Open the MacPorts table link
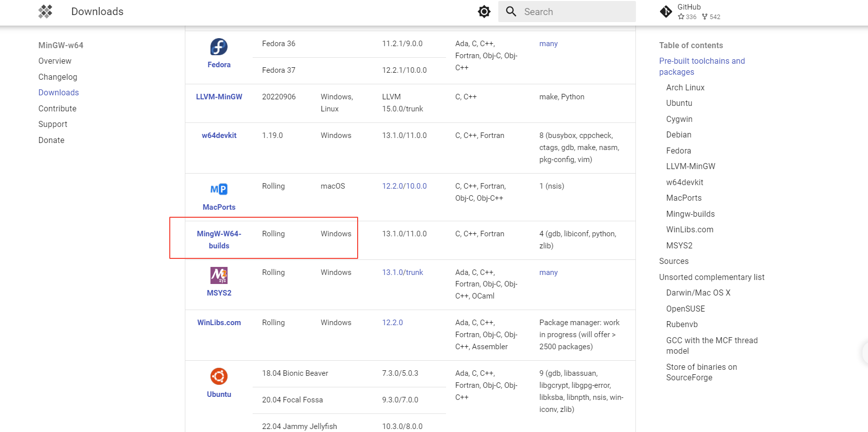 point(219,207)
